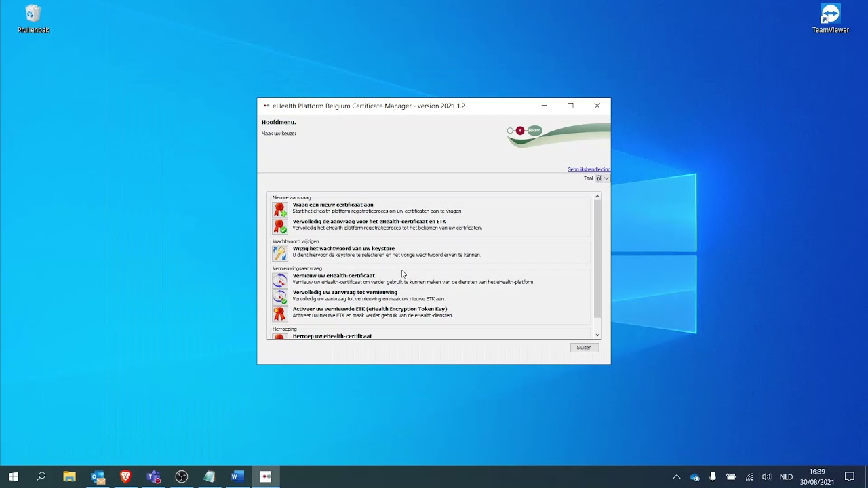Screen dimensions: 868x488
Task: Open the Taal language dropdown
Action: click(602, 178)
